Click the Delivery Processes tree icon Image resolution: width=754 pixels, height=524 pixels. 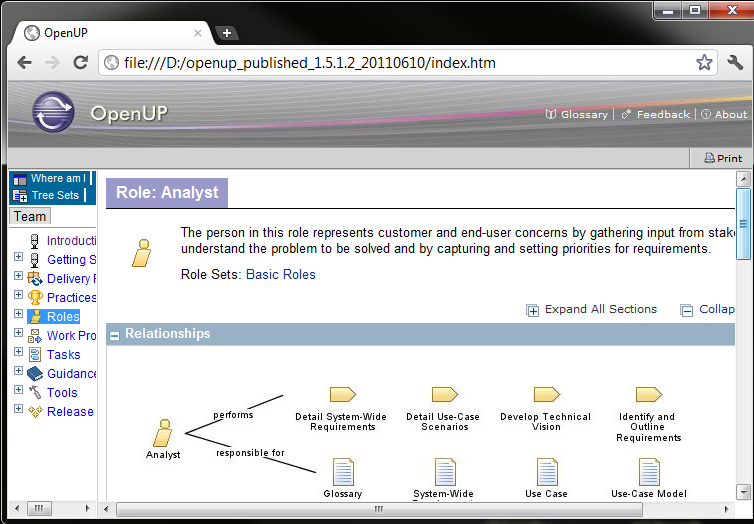click(35, 278)
